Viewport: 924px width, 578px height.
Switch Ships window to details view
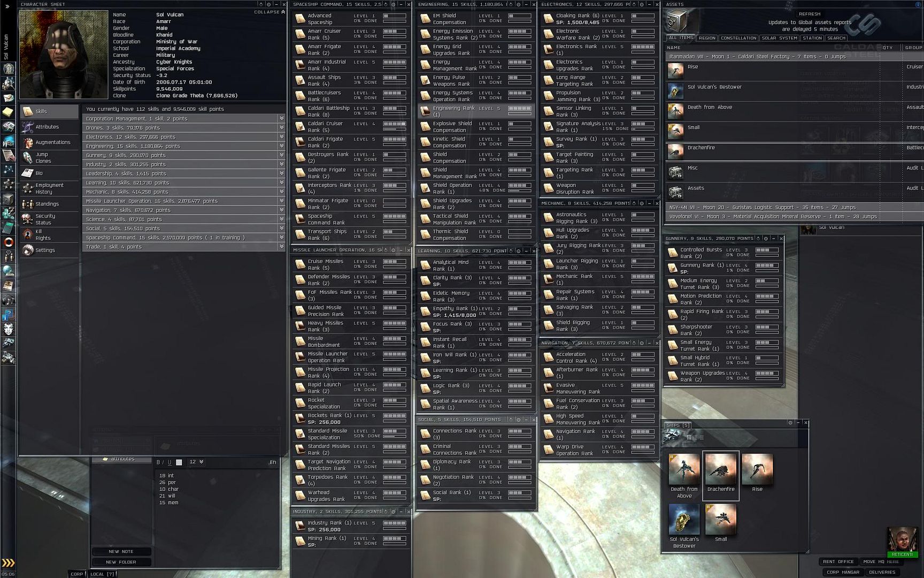695,438
